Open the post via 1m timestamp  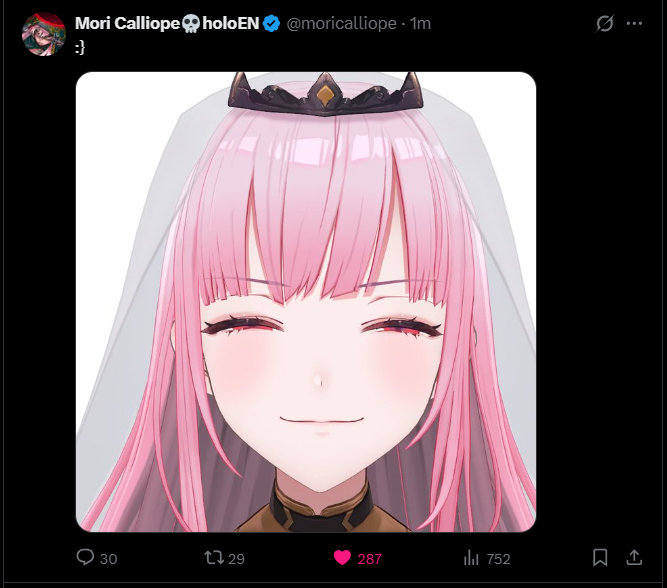[420, 23]
